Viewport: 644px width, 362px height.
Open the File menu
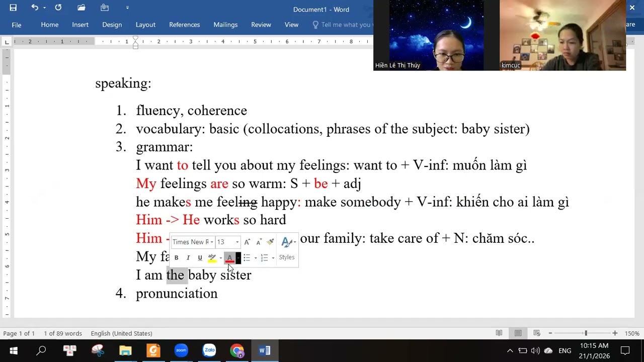(x=17, y=25)
